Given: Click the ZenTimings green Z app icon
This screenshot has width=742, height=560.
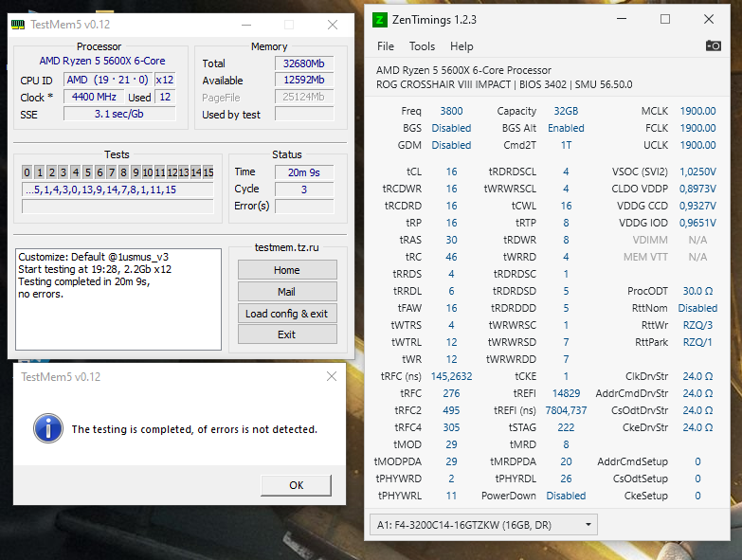Looking at the screenshot, I should 379,20.
